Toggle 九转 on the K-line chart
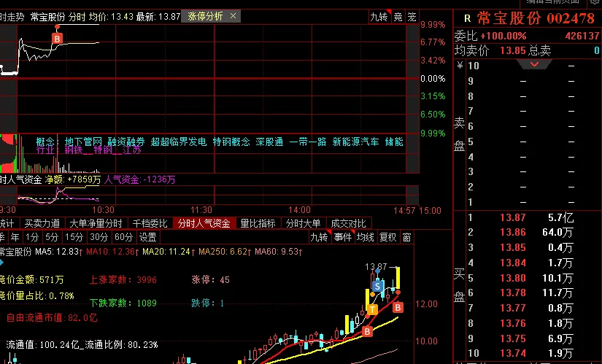This screenshot has width=602, height=364. 320,237
